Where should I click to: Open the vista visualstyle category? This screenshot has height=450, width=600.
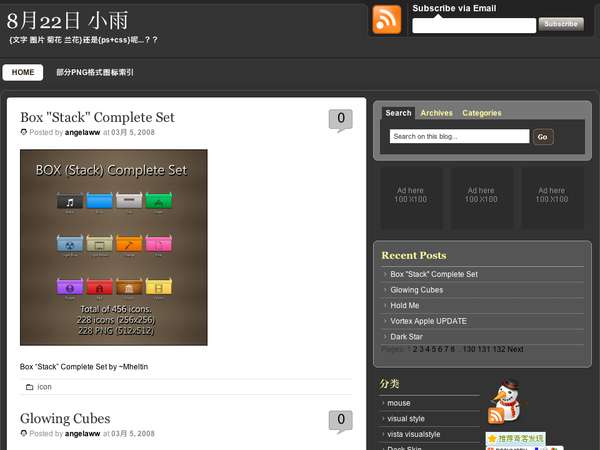point(414,434)
